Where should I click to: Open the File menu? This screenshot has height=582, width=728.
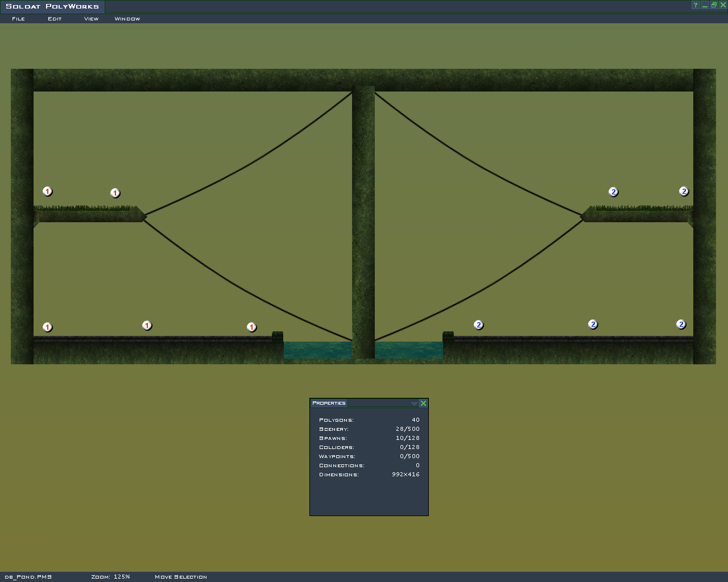point(19,19)
